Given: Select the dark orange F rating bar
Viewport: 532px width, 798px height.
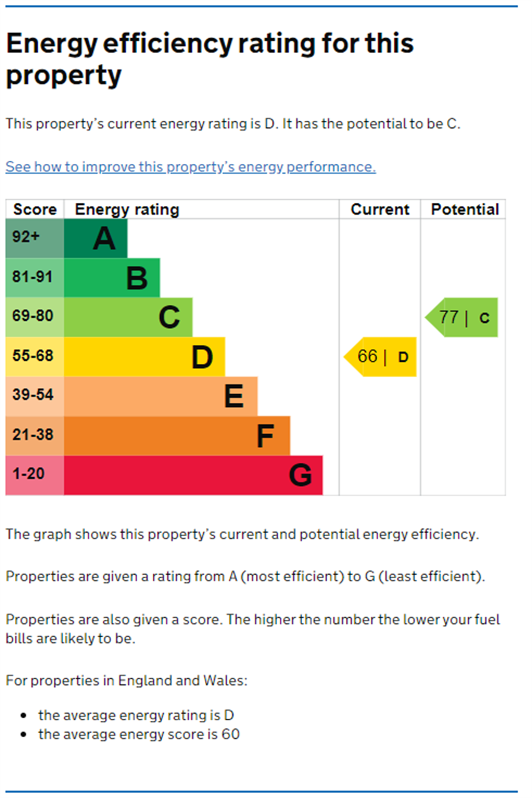Looking at the screenshot, I should [x=177, y=436].
